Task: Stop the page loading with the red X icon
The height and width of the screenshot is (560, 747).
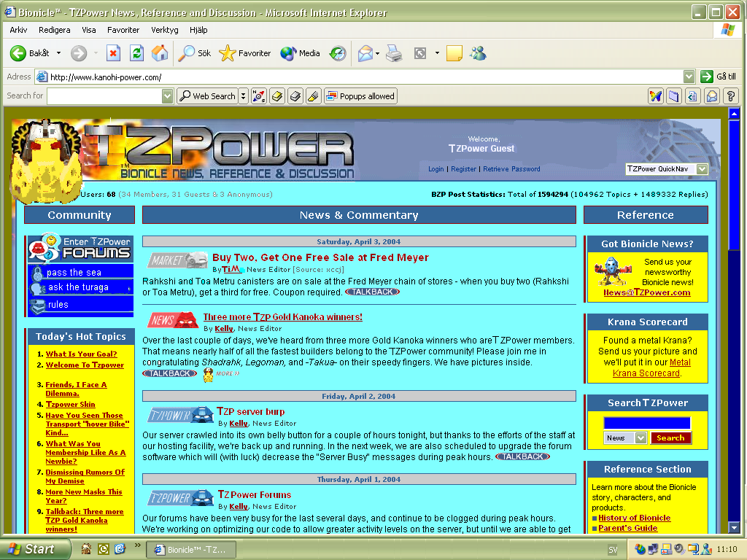Action: click(x=113, y=52)
